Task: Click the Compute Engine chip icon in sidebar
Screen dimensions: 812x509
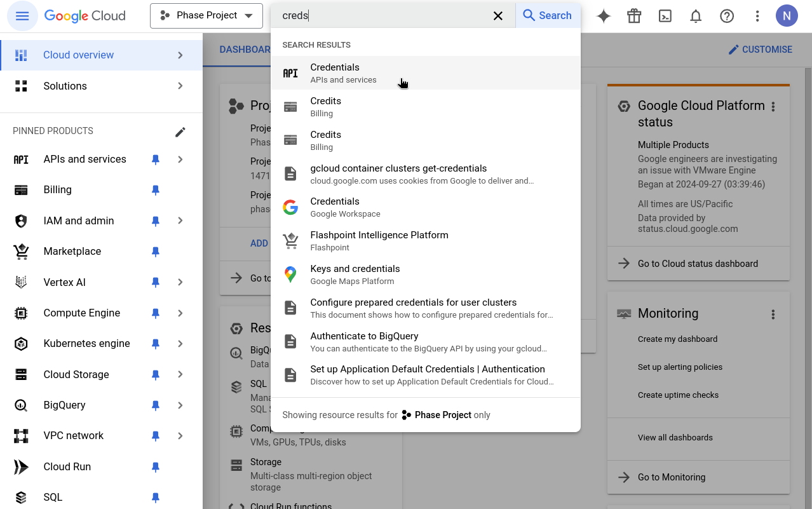Action: [21, 313]
